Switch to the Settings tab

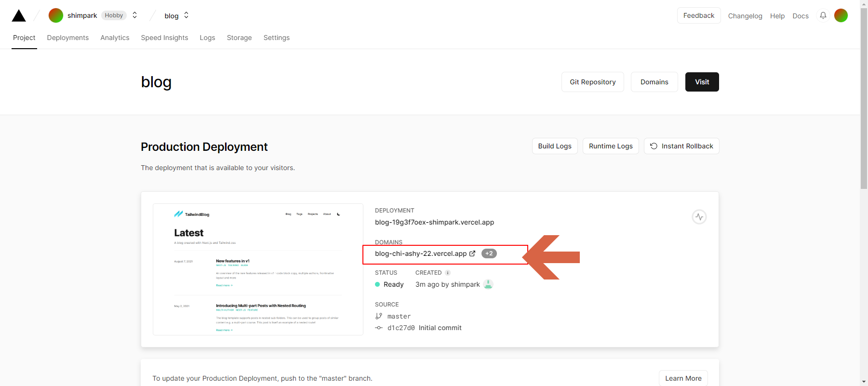click(x=277, y=38)
